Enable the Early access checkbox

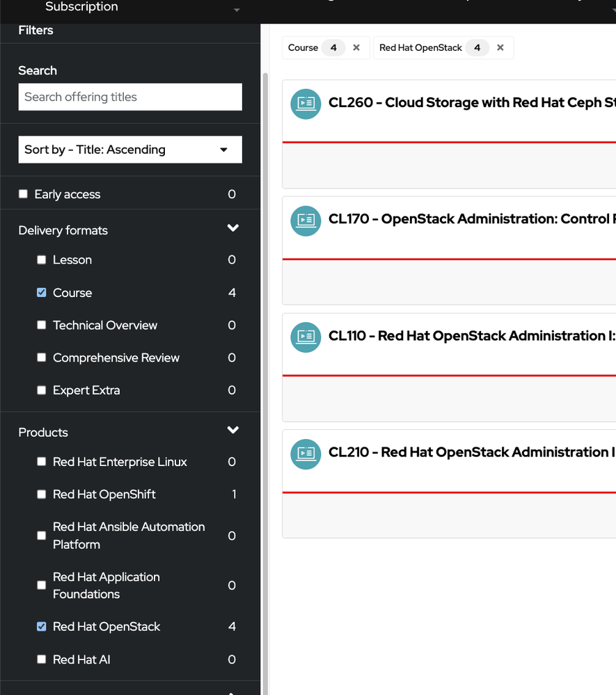point(24,194)
